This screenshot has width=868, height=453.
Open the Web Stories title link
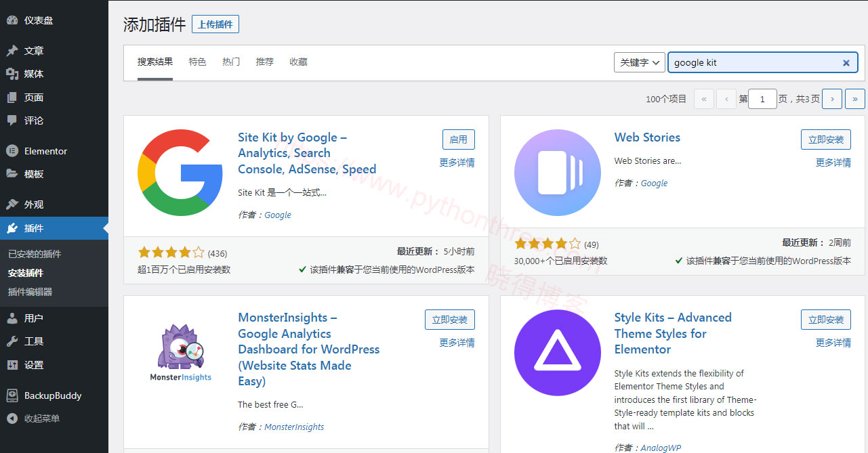tap(647, 137)
